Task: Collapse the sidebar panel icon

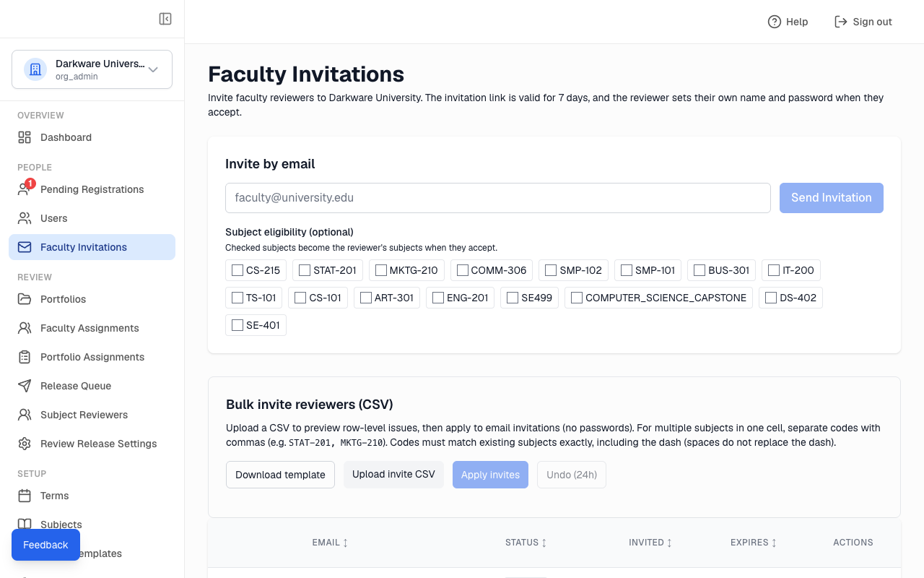Action: (x=165, y=19)
